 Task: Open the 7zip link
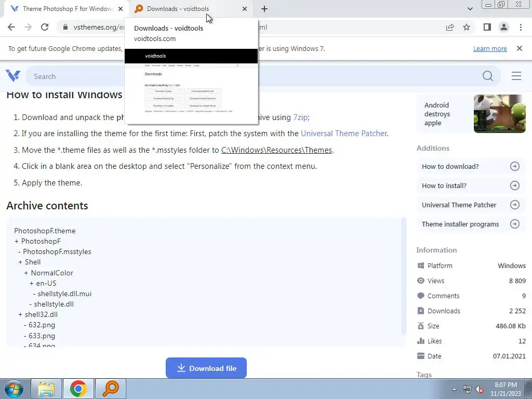pos(300,117)
